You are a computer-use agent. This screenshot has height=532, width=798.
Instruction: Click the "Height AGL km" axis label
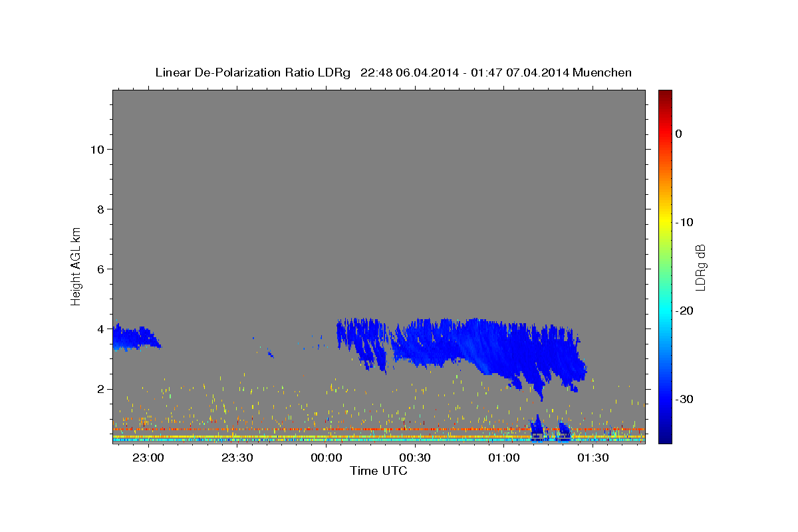coord(76,266)
